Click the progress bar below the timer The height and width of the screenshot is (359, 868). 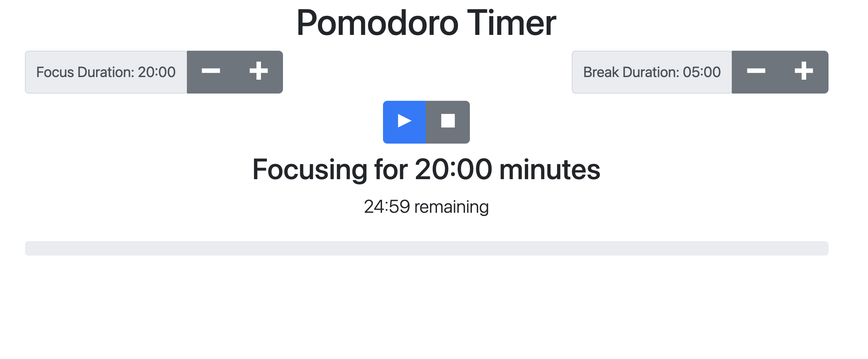[x=434, y=248]
